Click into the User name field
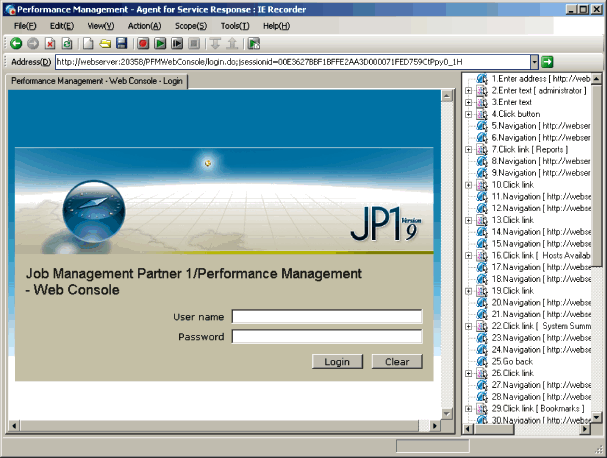Viewport: 607px width, 458px height. 327,317
